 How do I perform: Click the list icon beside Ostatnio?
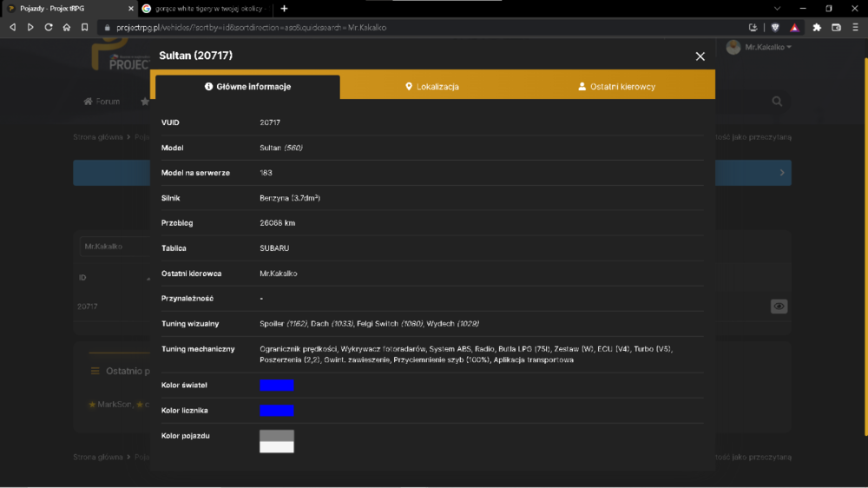pos(95,371)
